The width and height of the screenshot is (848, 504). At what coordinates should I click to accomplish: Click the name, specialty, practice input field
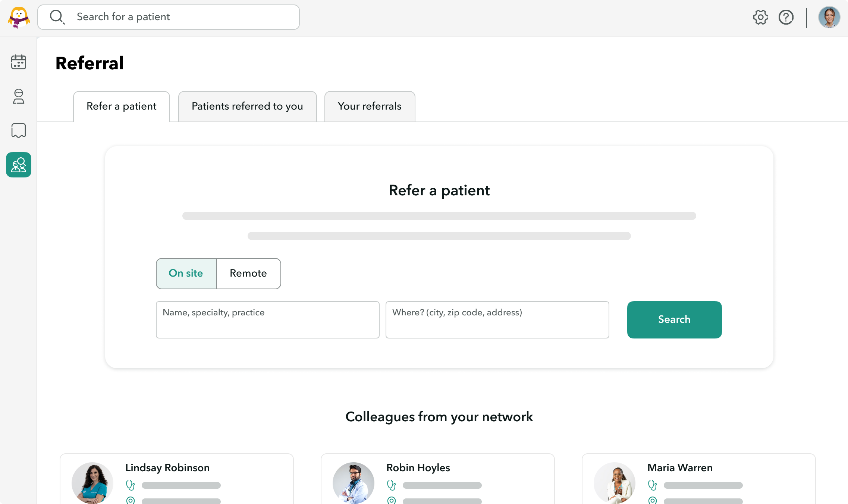click(267, 319)
